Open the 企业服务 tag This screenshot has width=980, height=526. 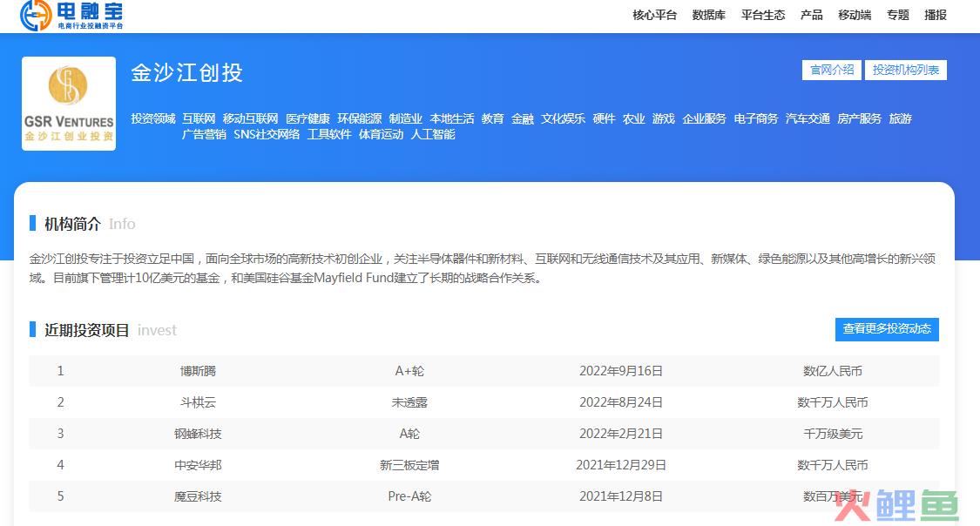point(704,118)
